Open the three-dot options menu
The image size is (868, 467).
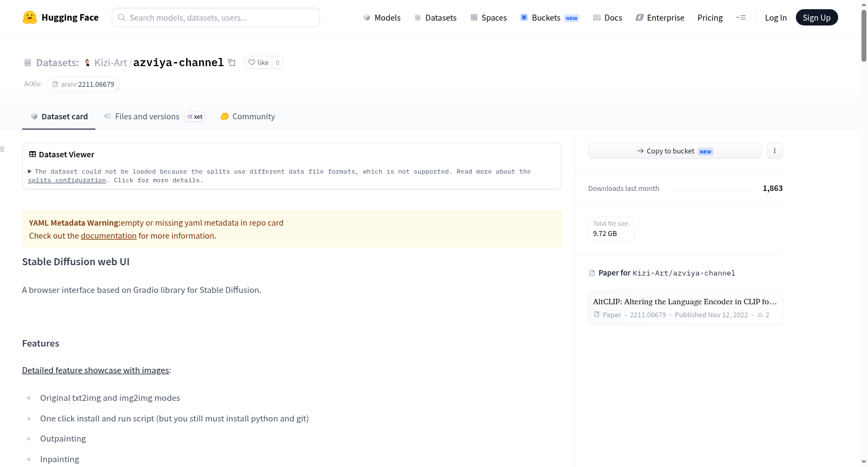[775, 151]
